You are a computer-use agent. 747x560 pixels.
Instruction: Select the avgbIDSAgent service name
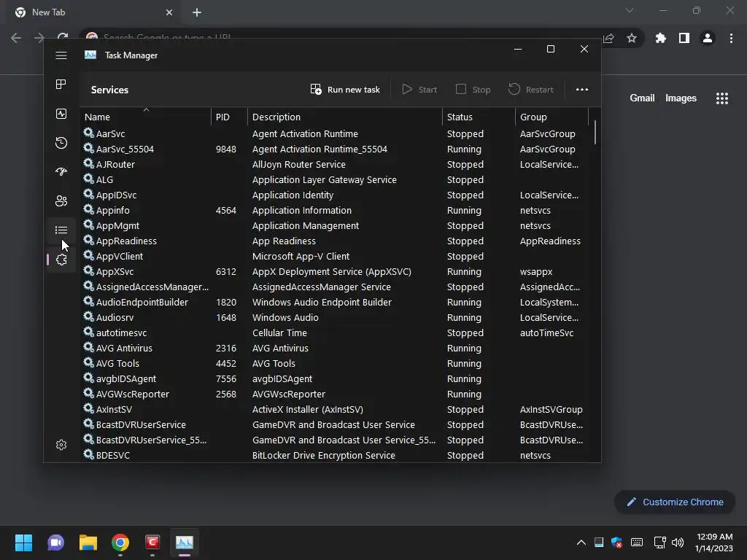126,378
